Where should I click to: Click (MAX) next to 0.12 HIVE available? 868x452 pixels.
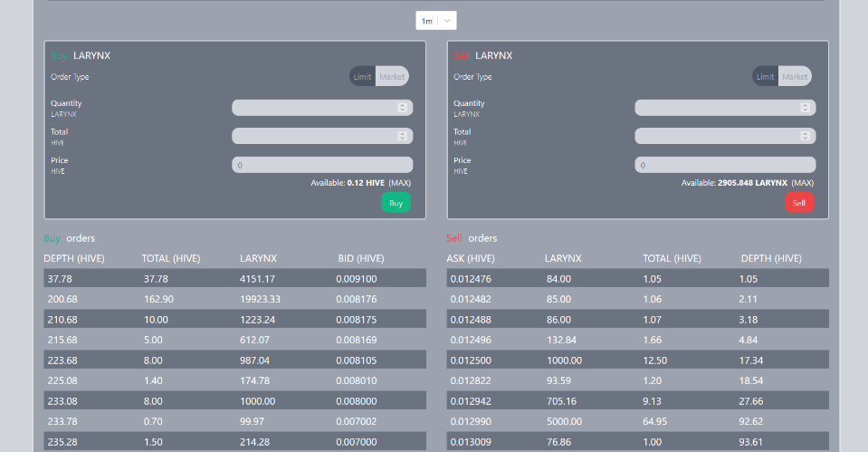[400, 183]
